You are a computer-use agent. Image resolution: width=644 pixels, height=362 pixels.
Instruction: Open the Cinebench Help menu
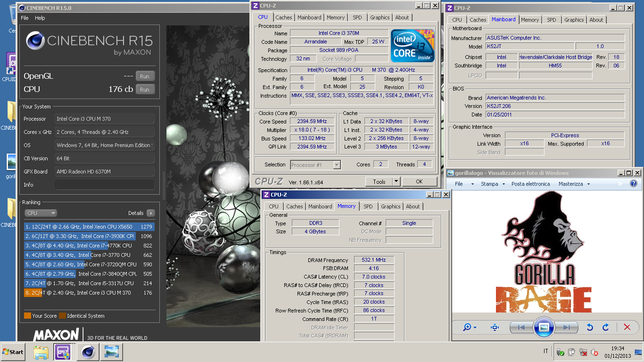coord(40,18)
